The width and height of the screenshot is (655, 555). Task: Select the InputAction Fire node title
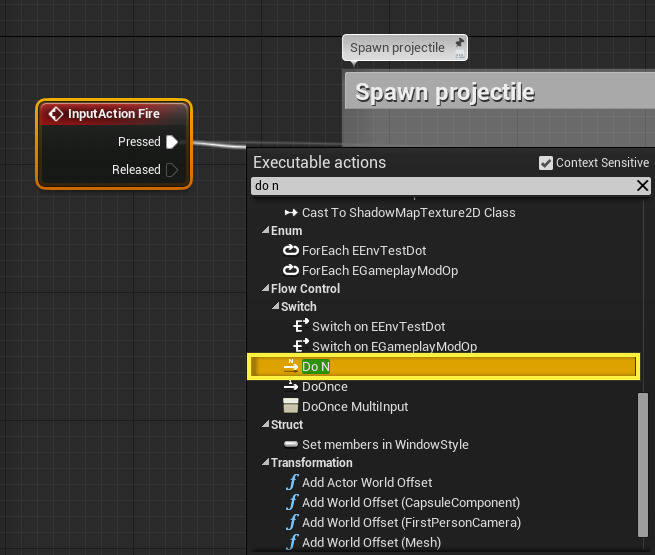(113, 114)
